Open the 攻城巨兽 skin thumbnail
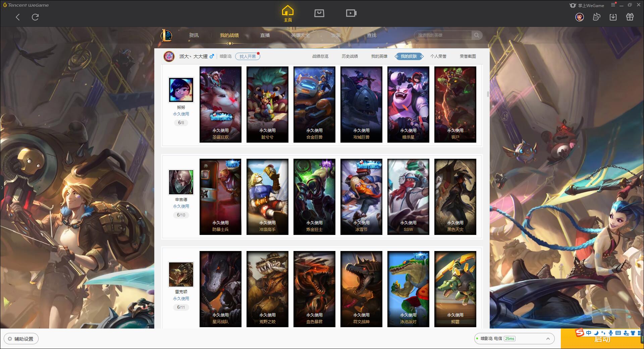 361,104
